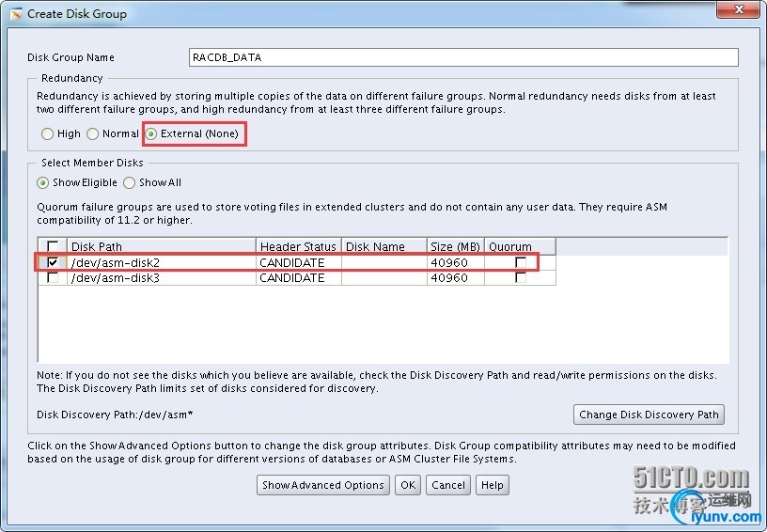This screenshot has width=767, height=532.
Task: Enable Quorum for /dev/asm-disk3
Action: [x=521, y=277]
